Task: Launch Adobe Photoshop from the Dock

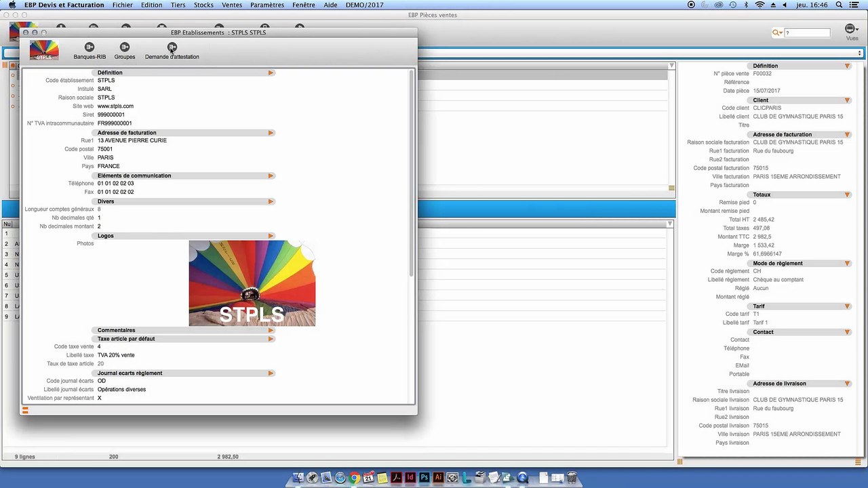Action: [425, 478]
